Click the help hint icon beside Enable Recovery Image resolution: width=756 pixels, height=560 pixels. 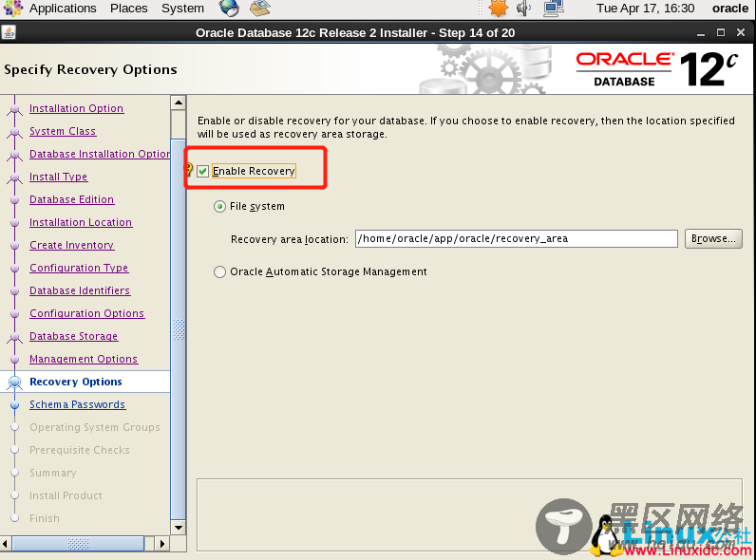tap(189, 170)
